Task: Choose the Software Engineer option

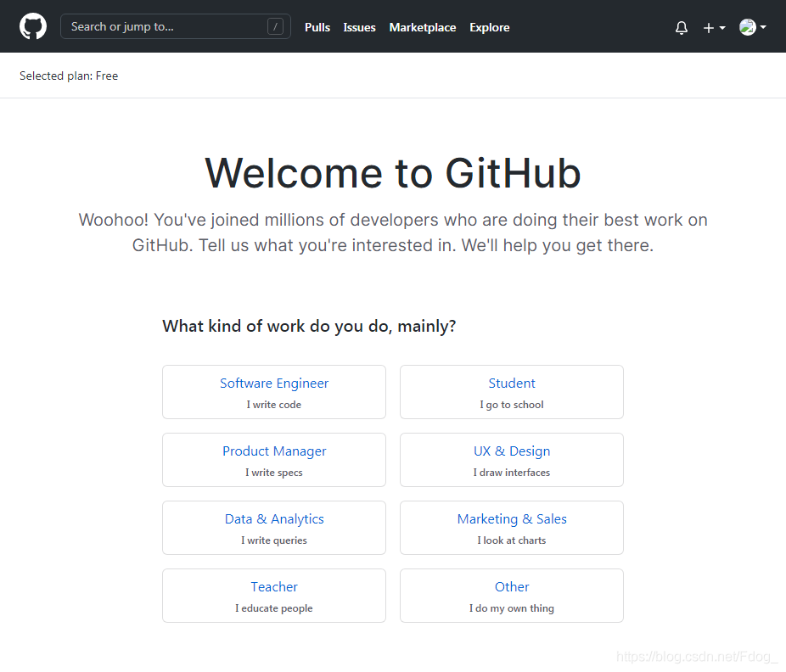Action: 274,392
